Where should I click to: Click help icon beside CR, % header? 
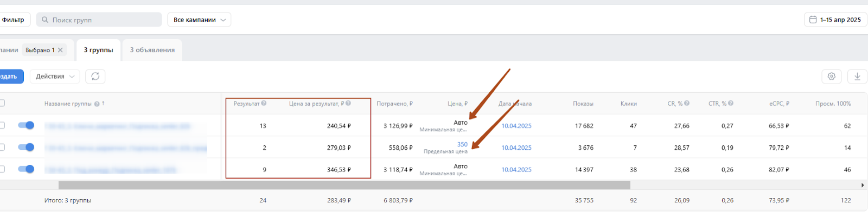(687, 103)
